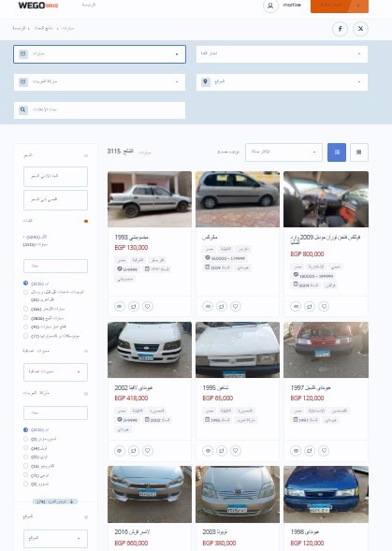Click the orange post ad button
The width and height of the screenshot is (392, 551).
click(340, 6)
